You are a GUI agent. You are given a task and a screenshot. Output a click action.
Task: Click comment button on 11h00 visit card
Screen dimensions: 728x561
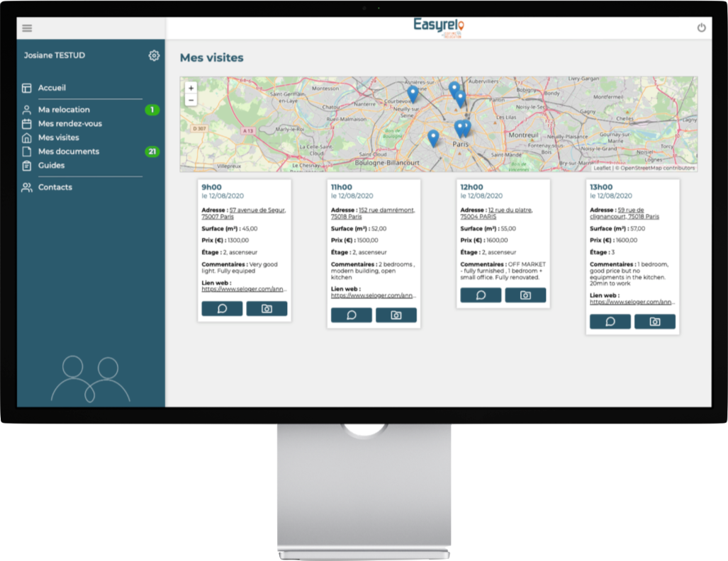tap(351, 315)
